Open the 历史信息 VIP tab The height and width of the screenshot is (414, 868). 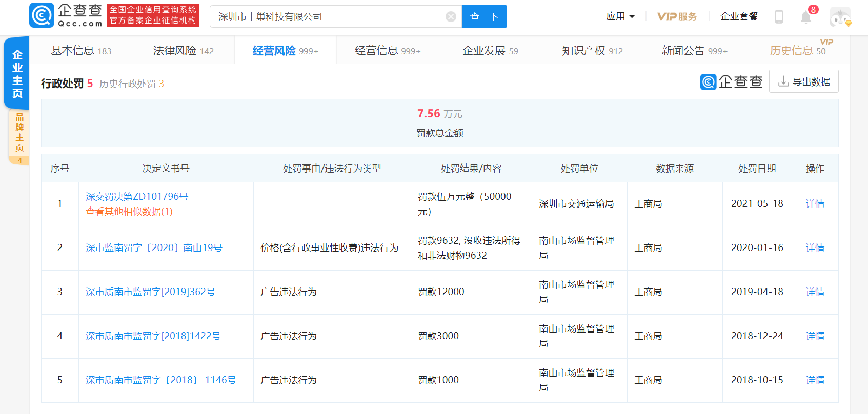point(798,50)
